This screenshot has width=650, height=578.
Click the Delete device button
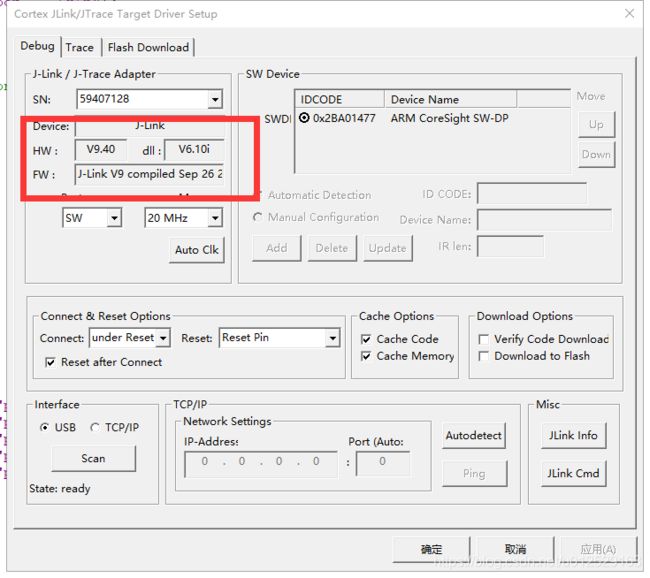tap(332, 248)
